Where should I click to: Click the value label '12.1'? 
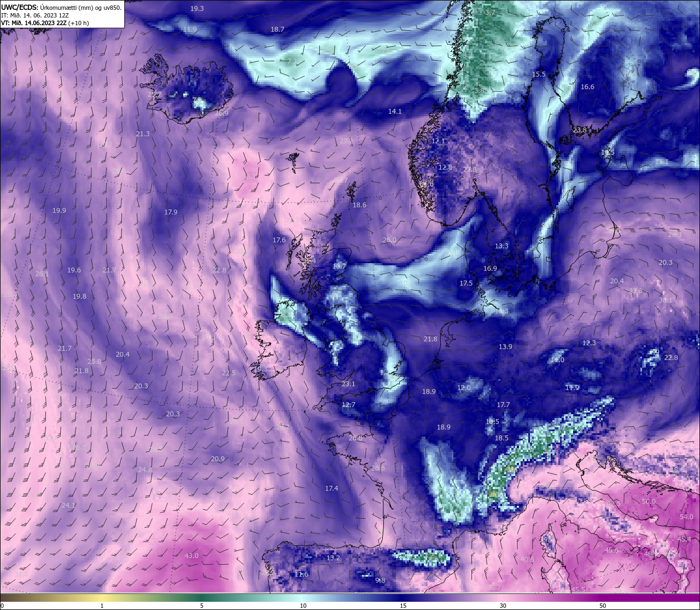click(x=439, y=141)
